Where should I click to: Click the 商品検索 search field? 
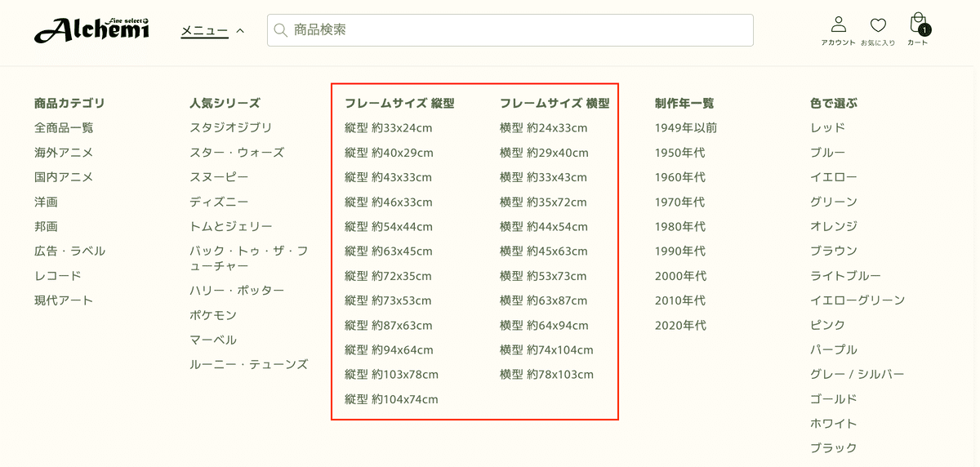click(x=514, y=30)
